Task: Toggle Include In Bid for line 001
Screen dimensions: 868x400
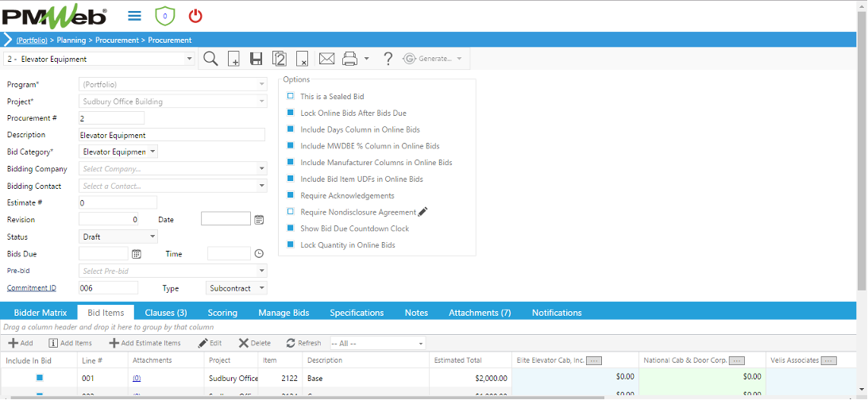Action: click(x=40, y=378)
